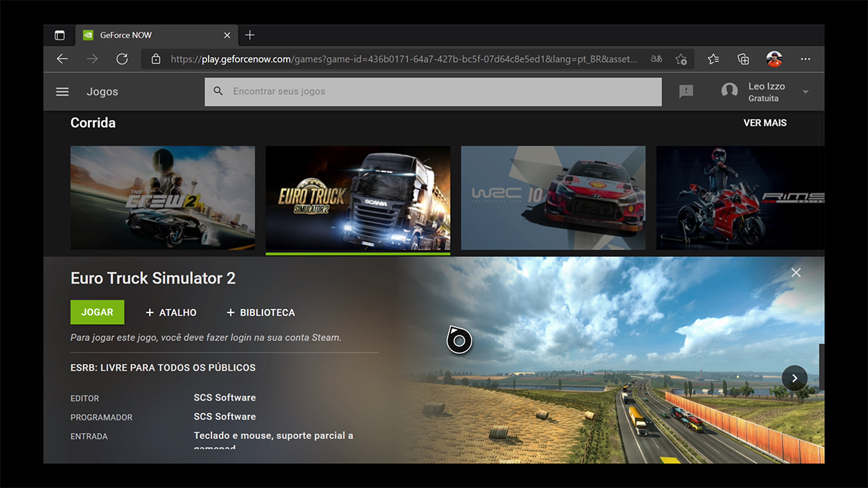Click the browser forward arrow
This screenshot has height=488, width=868.
coord(92,59)
